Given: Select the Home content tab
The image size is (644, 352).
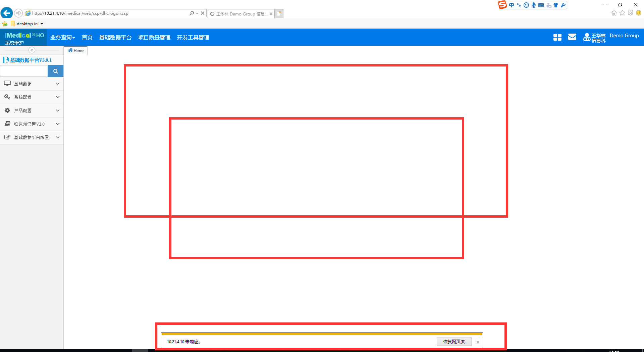Looking at the screenshot, I should (x=76, y=51).
